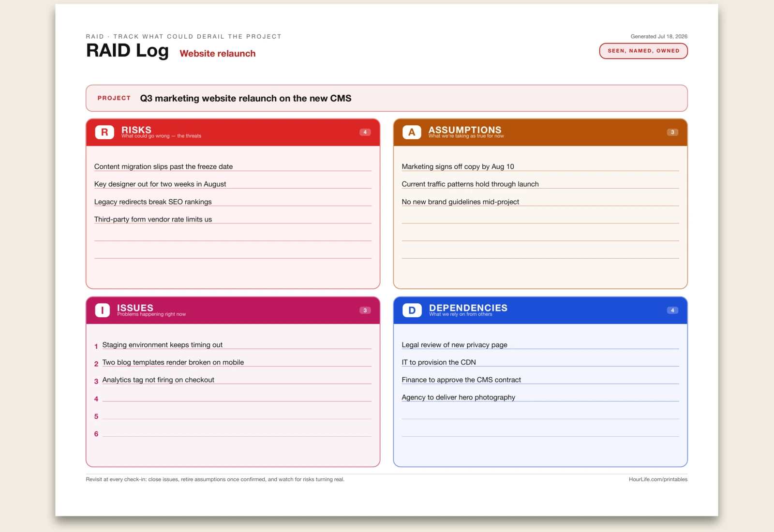Select the ISSUES heading
This screenshot has height=532, width=774.
(135, 308)
